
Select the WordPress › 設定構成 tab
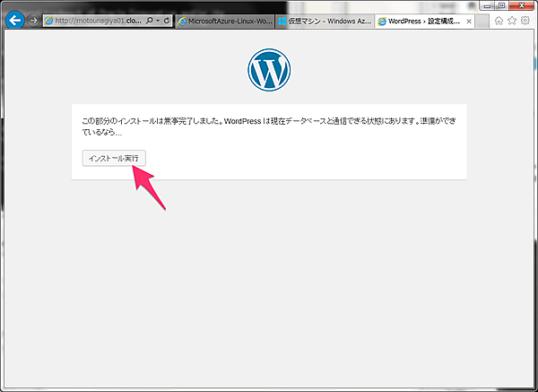point(424,21)
